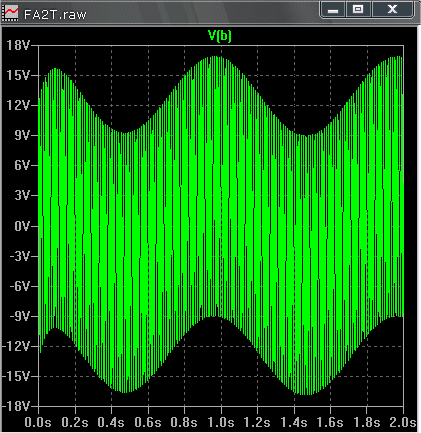Click the 6V vertical axis label
Viewport: 421px width, 433px height.
[22, 165]
